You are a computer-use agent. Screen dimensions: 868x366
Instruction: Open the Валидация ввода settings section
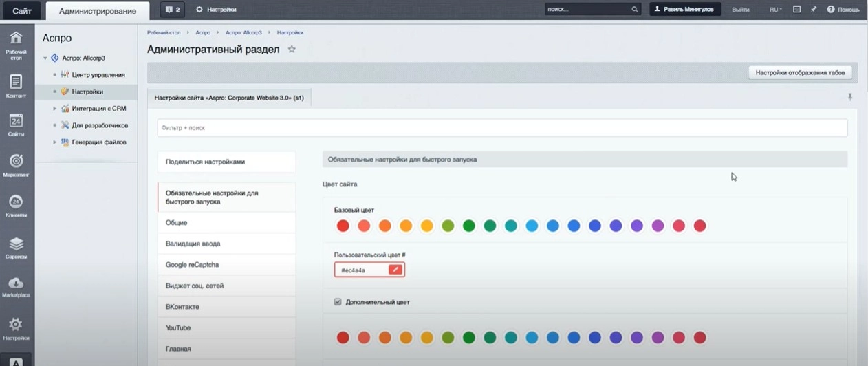pyautogui.click(x=226, y=244)
